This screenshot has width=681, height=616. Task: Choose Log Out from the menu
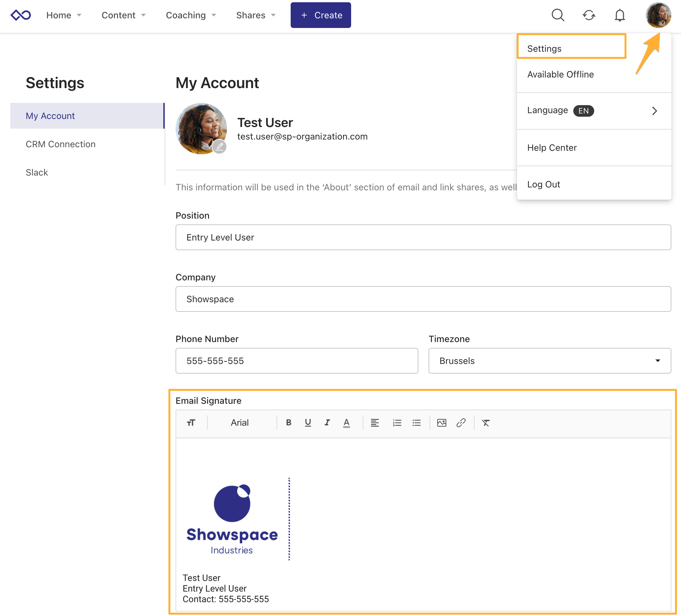point(543,185)
